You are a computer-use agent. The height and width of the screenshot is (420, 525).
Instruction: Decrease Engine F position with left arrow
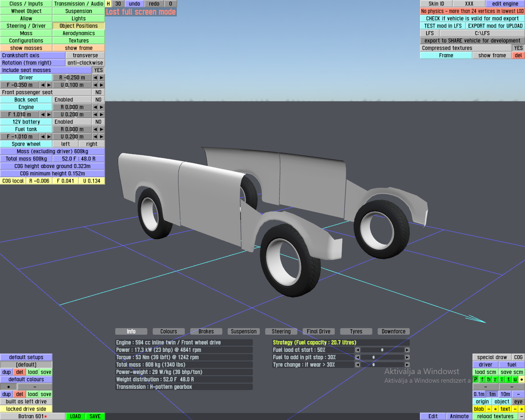click(x=43, y=114)
